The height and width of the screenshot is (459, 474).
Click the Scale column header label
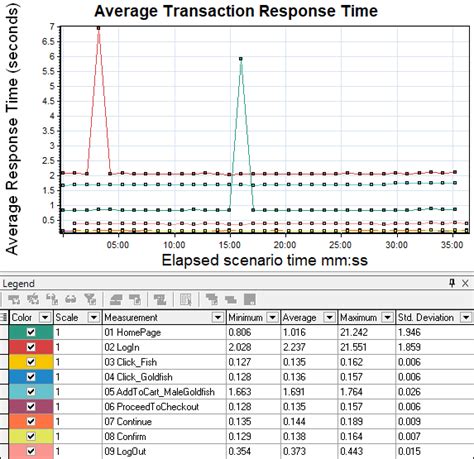tap(67, 317)
